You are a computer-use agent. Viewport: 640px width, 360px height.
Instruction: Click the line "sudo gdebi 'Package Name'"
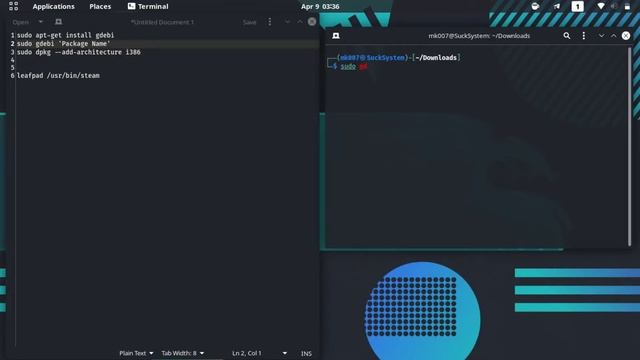pyautogui.click(x=63, y=44)
